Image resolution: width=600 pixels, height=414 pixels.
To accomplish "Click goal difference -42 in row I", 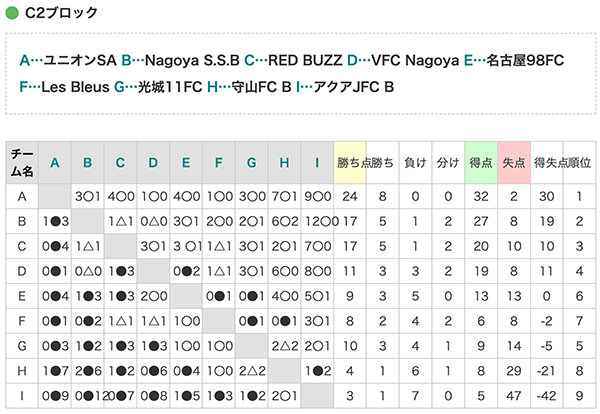I will [546, 396].
